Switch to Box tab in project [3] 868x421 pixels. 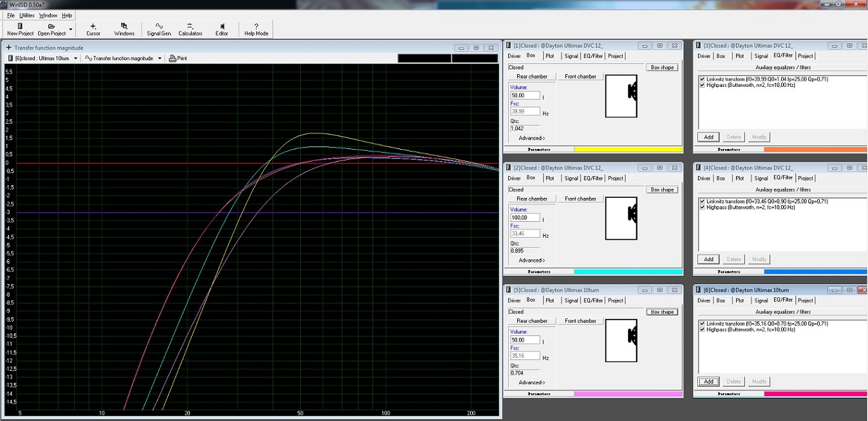tap(721, 56)
